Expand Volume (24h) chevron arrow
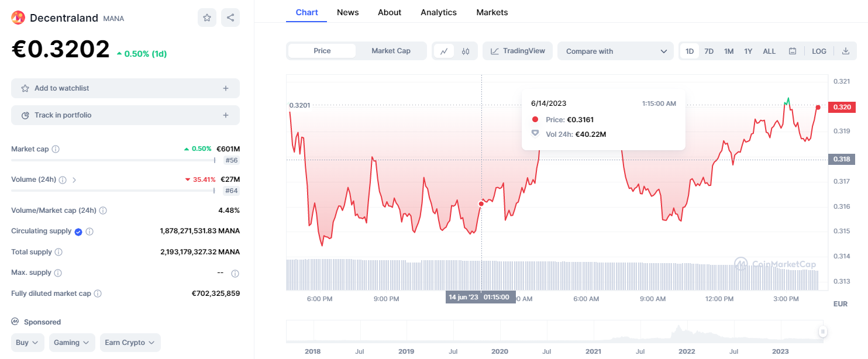Viewport: 868px width, 359px height. point(74,180)
